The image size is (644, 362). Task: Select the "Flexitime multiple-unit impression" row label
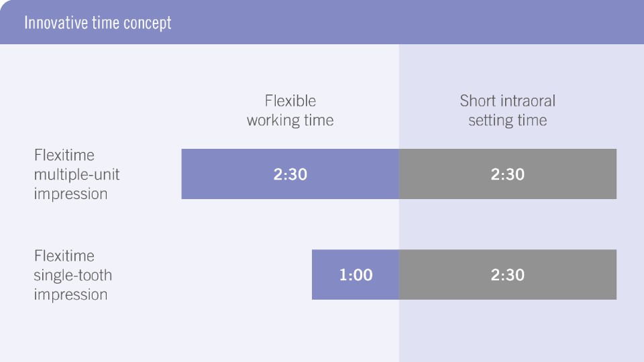(77, 175)
